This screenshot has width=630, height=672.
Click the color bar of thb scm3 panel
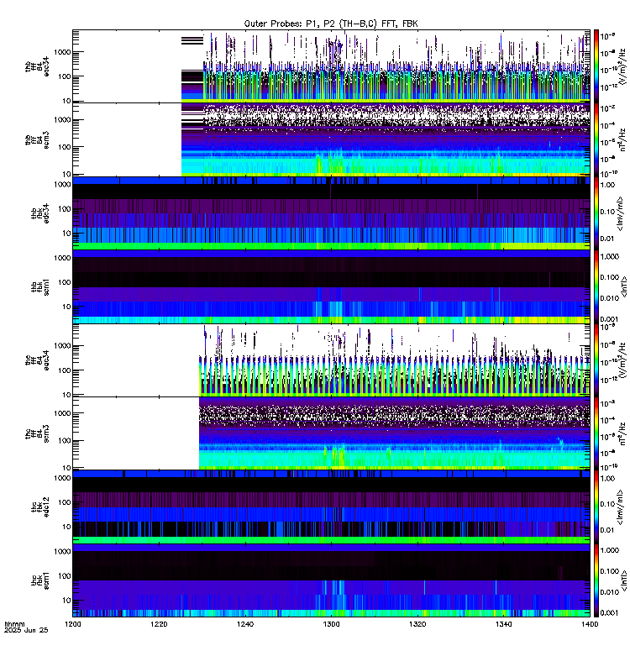click(x=596, y=140)
